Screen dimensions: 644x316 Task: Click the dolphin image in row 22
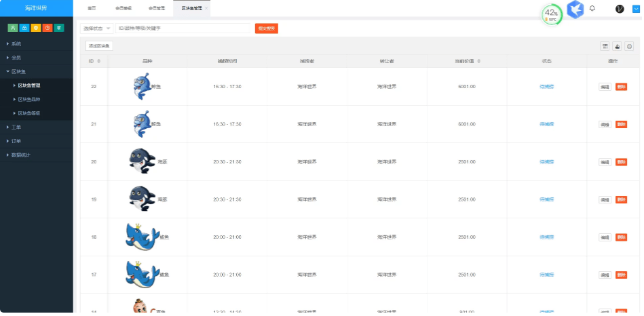[142, 86]
